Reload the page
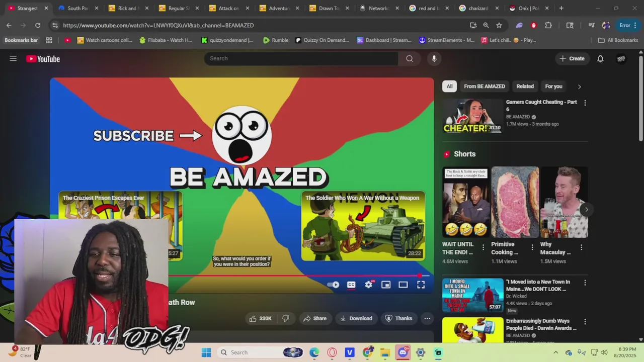This screenshot has width=644, height=362. pos(38,25)
